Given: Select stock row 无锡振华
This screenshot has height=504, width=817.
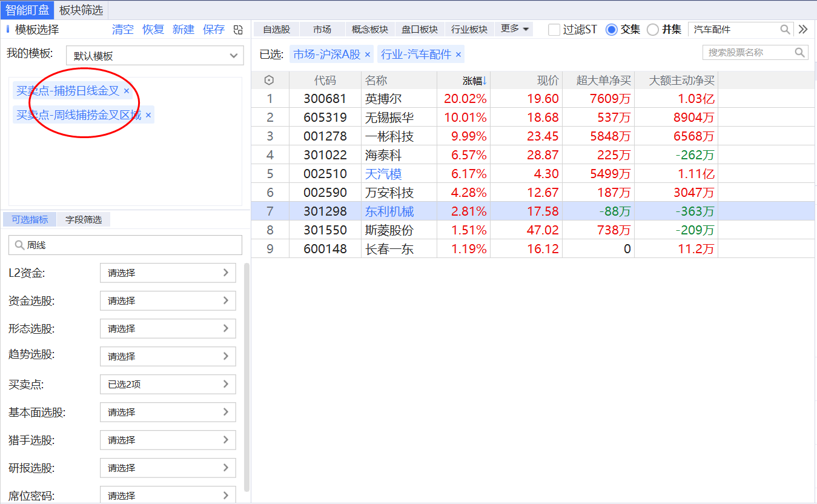Looking at the screenshot, I should [x=533, y=118].
